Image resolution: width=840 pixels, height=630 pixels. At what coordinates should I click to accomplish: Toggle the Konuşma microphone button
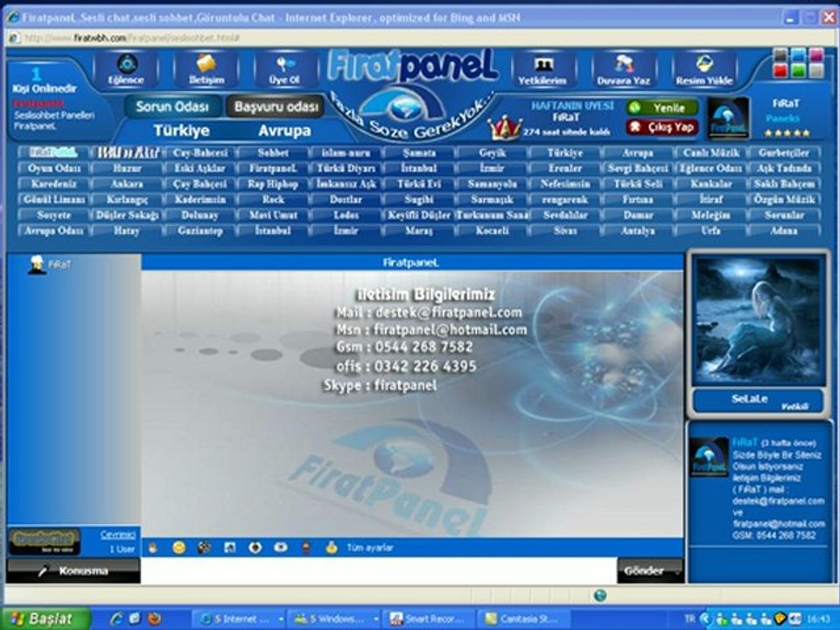coord(73,570)
